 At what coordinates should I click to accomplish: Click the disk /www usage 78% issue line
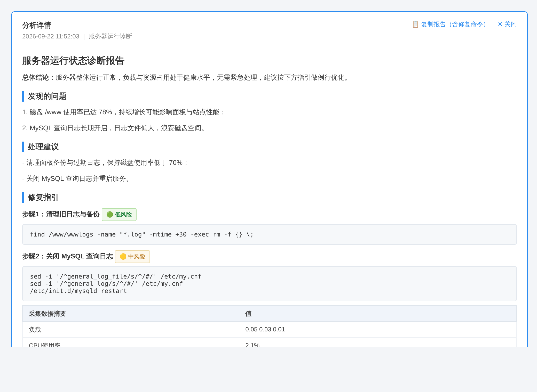tap(124, 112)
